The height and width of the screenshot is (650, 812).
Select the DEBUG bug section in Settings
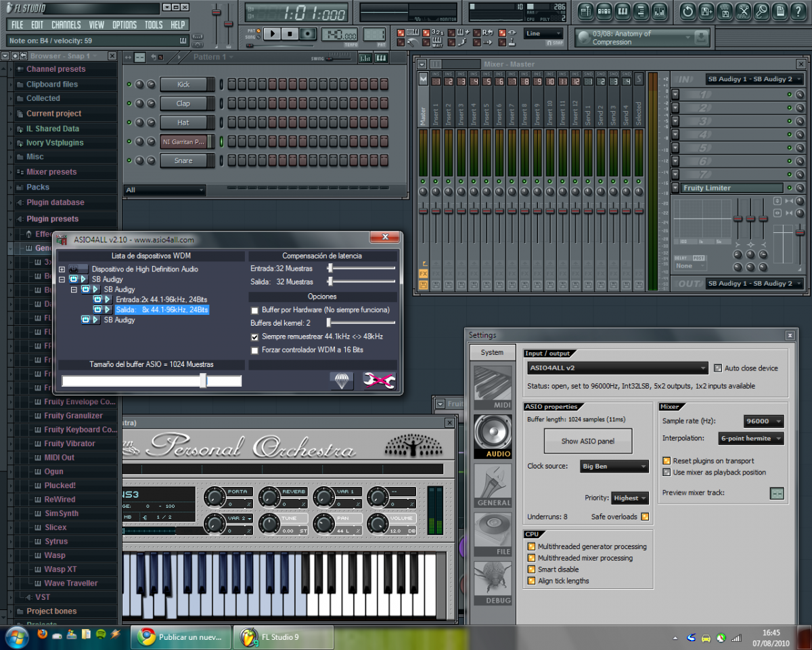click(492, 583)
